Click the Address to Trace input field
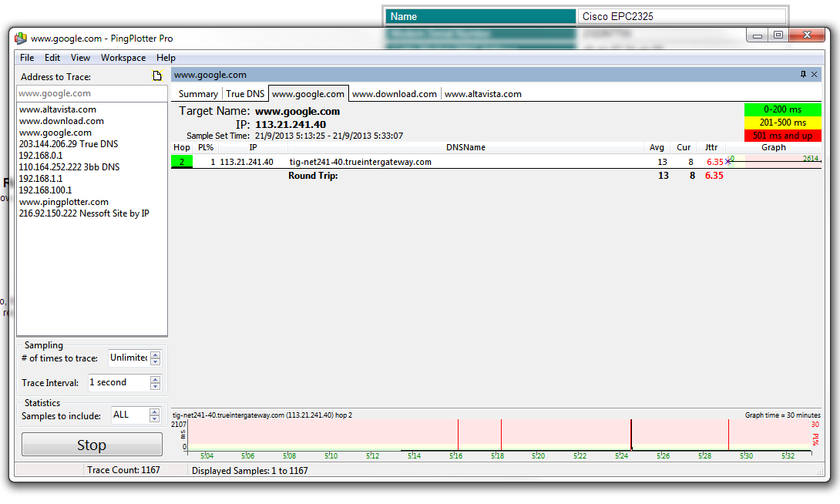 coord(92,93)
